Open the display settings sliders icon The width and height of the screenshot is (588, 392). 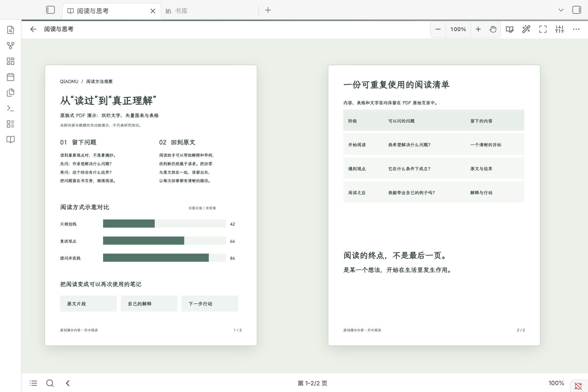pos(560,29)
